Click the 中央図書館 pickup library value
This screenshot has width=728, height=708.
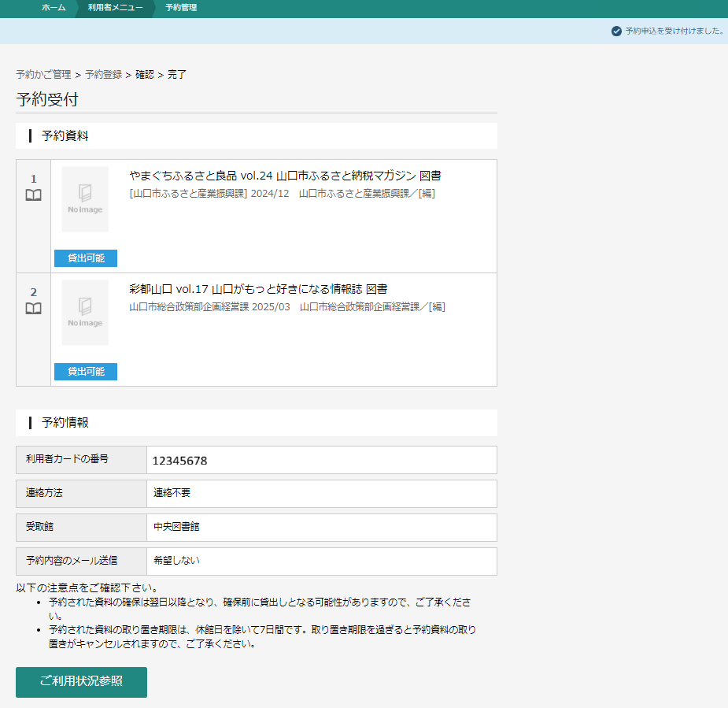(x=176, y=527)
